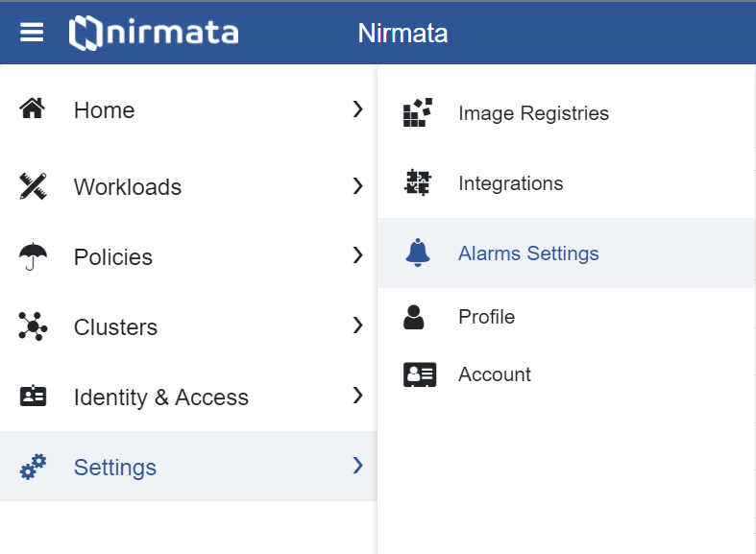Go to Alarms Settings
Screen dimensions: 756x554
567,253
